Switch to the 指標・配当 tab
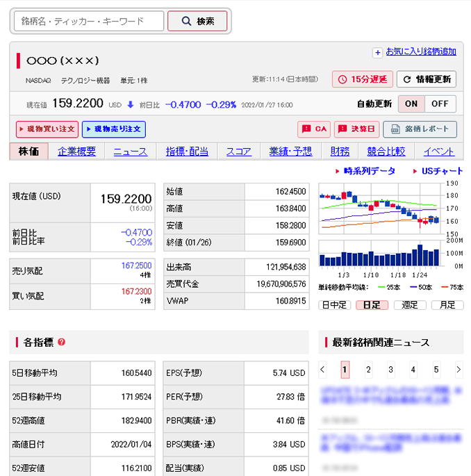Screen dimensions: 471x476 click(x=187, y=151)
